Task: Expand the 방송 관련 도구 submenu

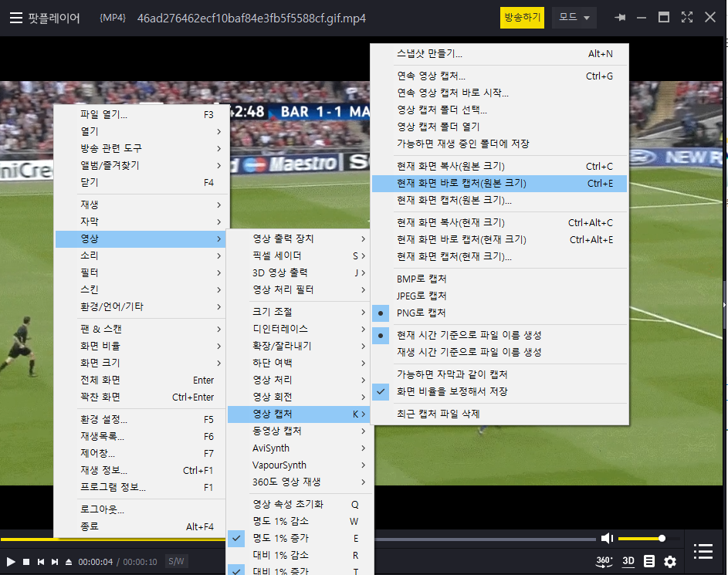Action: (x=141, y=148)
